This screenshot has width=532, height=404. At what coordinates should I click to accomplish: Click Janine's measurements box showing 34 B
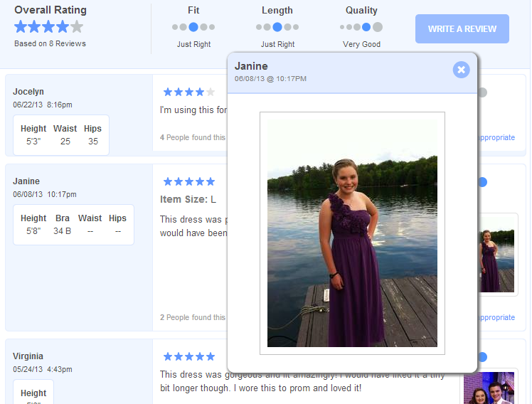pyautogui.click(x=73, y=225)
